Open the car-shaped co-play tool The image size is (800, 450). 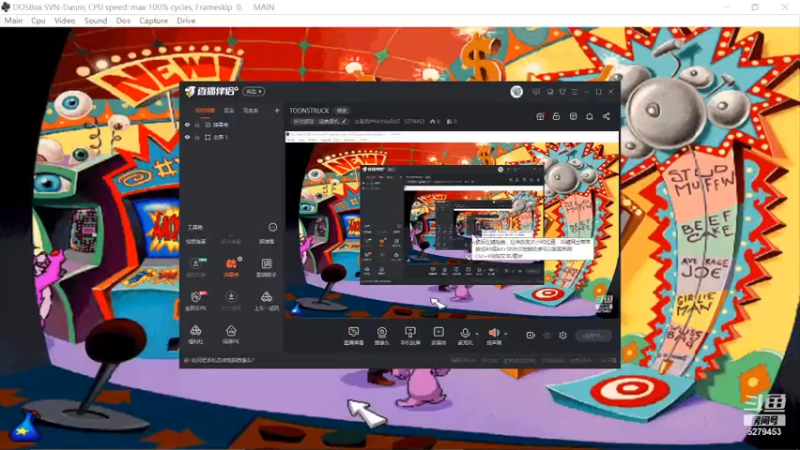266,301
